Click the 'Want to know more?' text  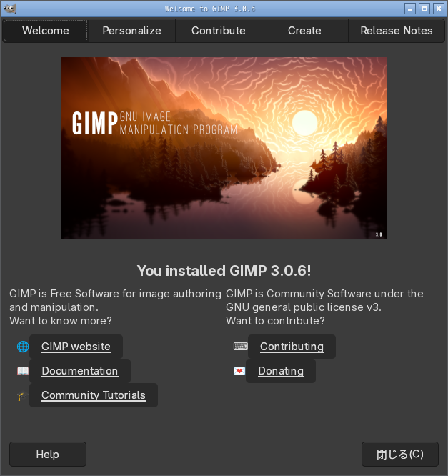point(61,321)
